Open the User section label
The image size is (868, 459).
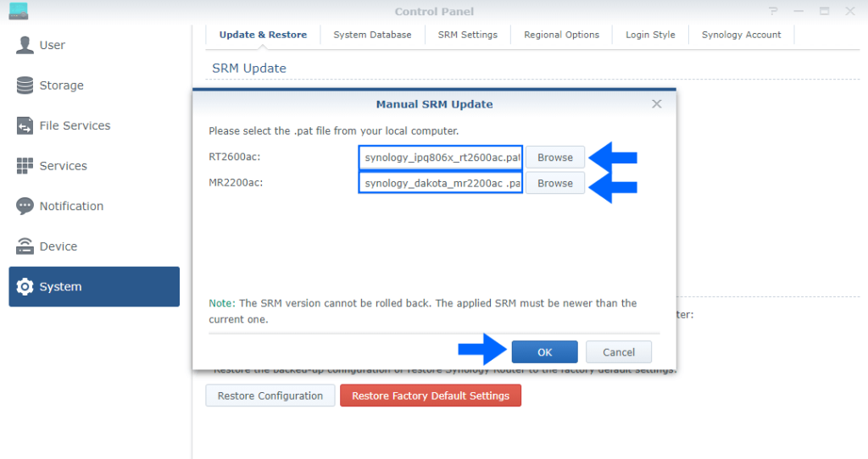(x=52, y=46)
